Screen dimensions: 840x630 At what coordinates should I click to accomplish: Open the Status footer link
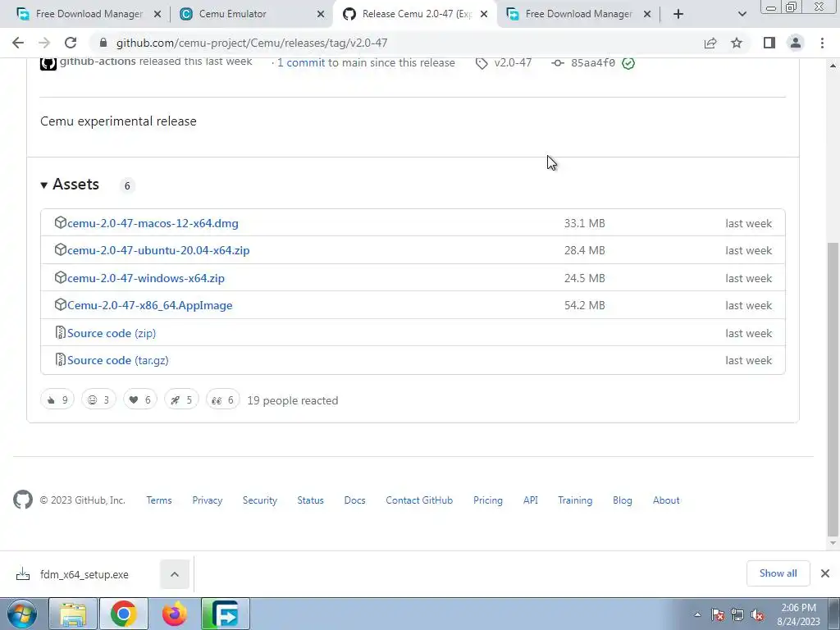point(311,500)
